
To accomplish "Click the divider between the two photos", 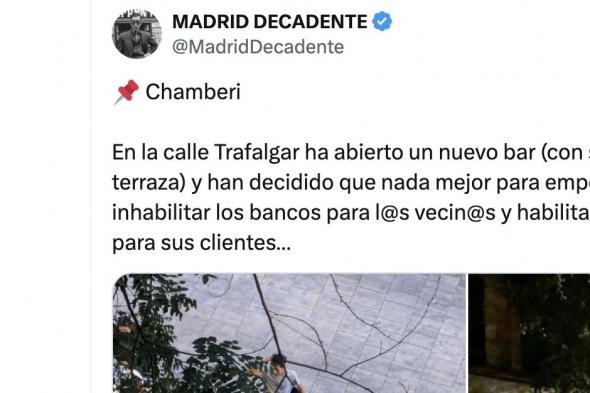I will [x=467, y=334].
